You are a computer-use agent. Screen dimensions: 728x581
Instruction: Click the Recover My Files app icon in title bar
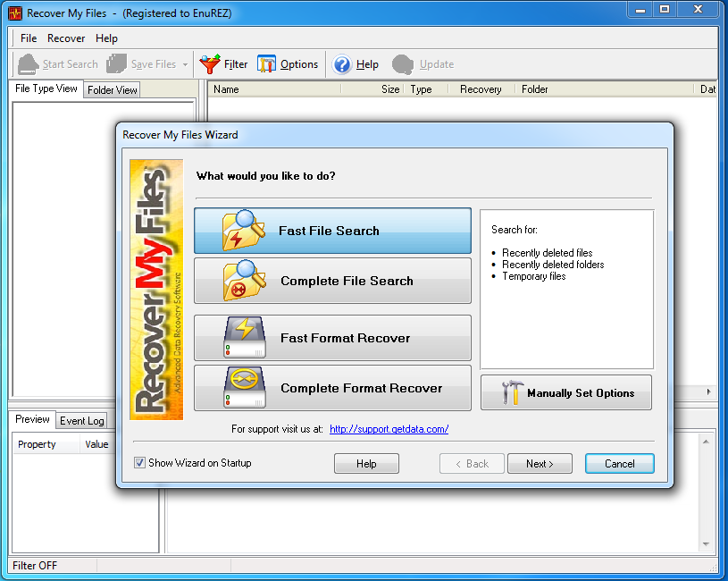click(x=15, y=13)
